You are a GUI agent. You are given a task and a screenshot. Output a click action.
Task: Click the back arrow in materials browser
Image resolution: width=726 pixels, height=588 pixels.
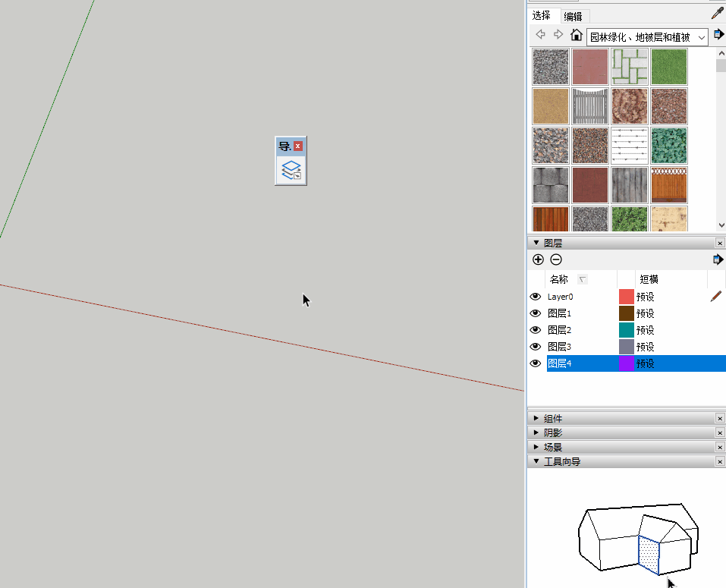(541, 35)
